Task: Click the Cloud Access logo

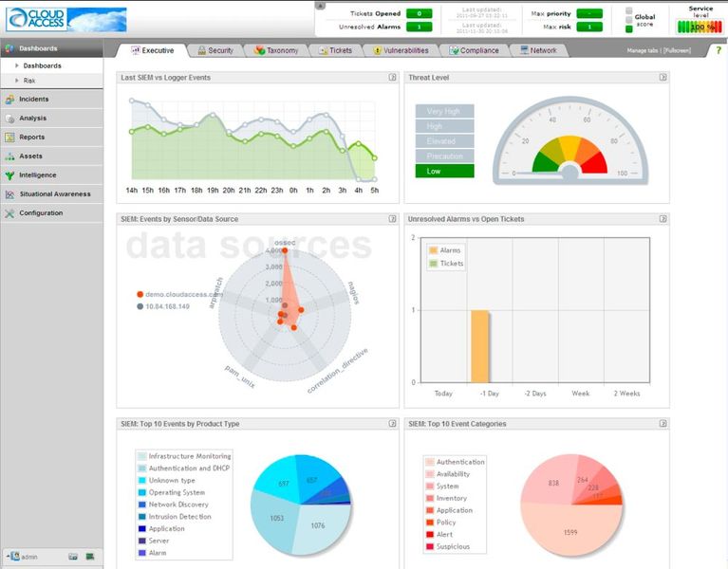Action: (x=65, y=20)
